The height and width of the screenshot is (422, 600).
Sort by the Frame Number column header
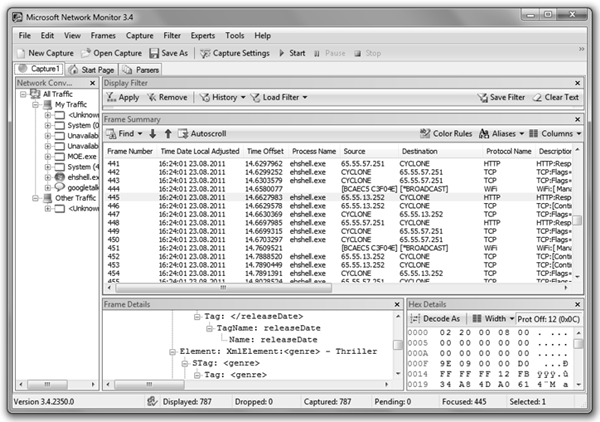click(130, 152)
